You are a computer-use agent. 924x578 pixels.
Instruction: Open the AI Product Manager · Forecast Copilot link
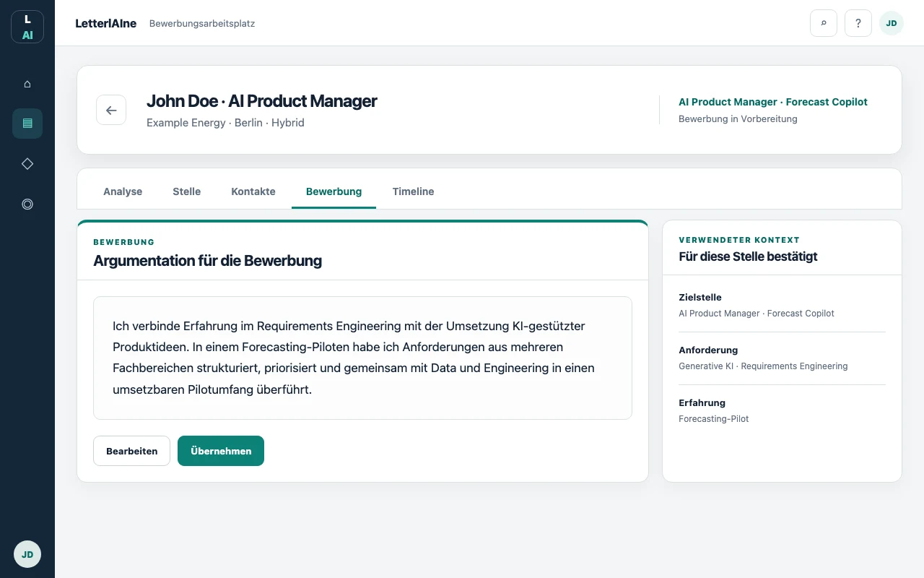[x=773, y=102]
